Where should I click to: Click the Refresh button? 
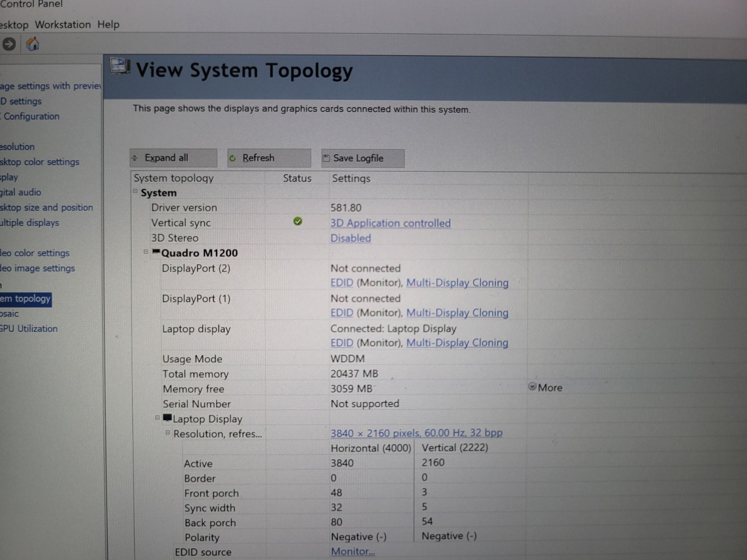point(269,158)
